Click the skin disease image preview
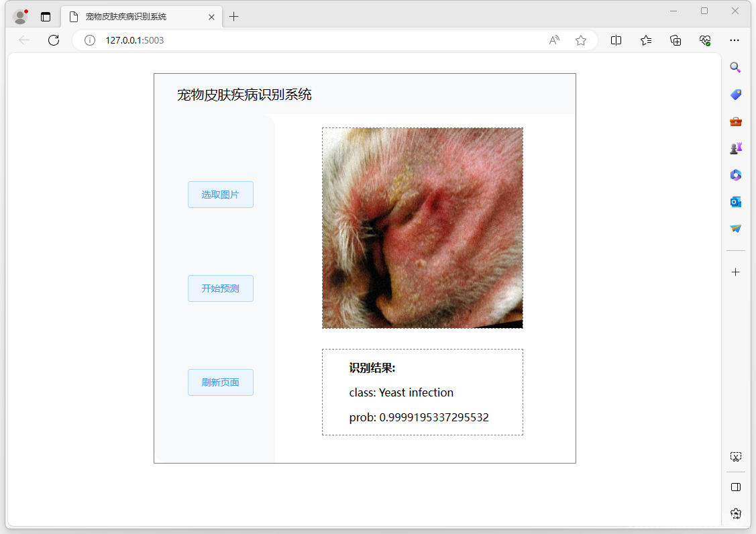This screenshot has width=756, height=534. coord(422,227)
